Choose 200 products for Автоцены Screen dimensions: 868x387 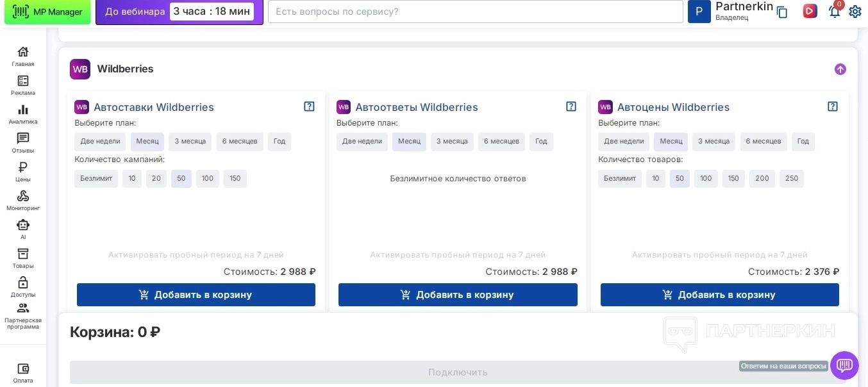tap(762, 179)
